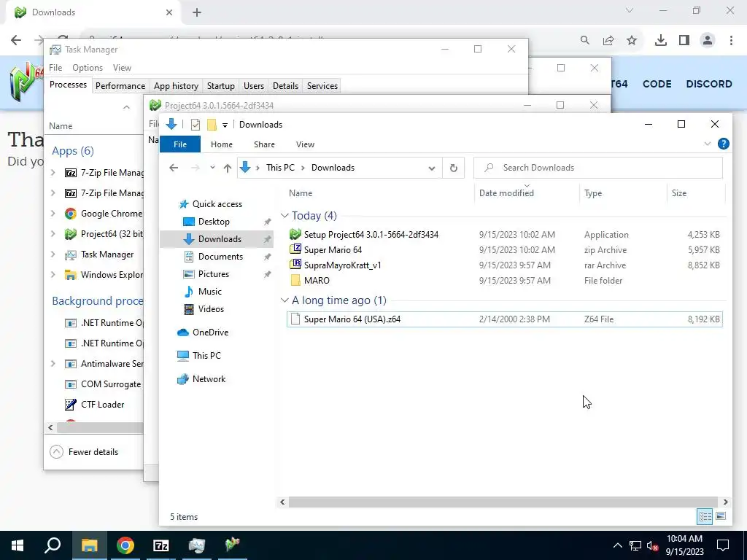The image size is (747, 560).
Task: Go up one folder level in Explorer
Action: pos(228,168)
